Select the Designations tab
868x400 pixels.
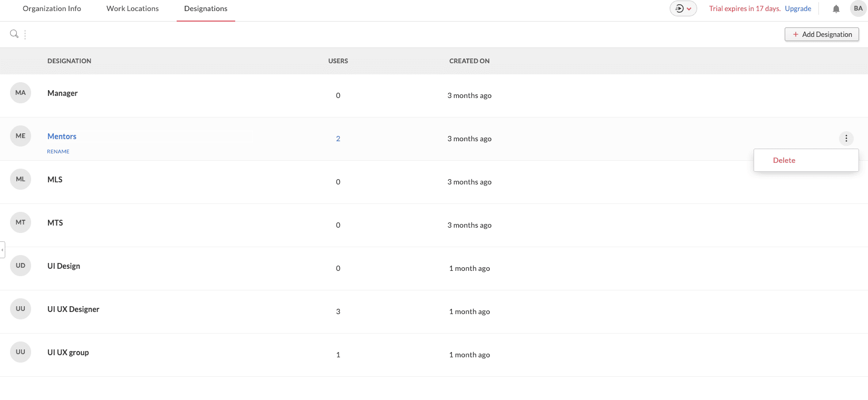pos(206,9)
